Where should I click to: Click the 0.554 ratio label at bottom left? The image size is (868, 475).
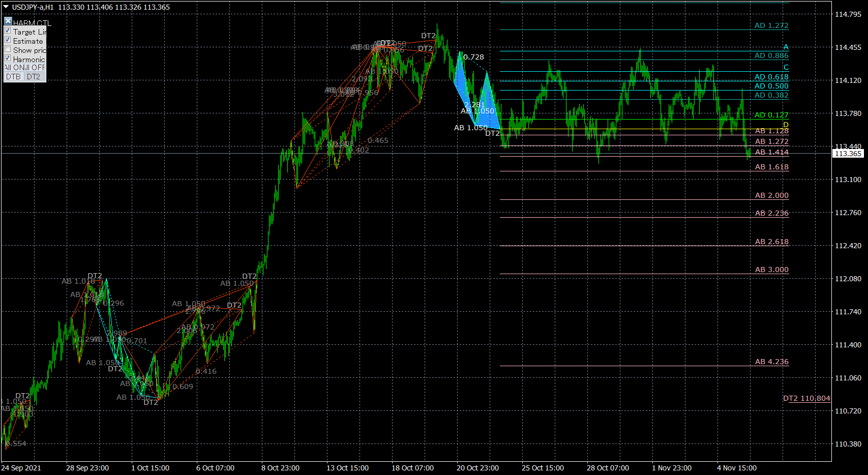(17, 443)
